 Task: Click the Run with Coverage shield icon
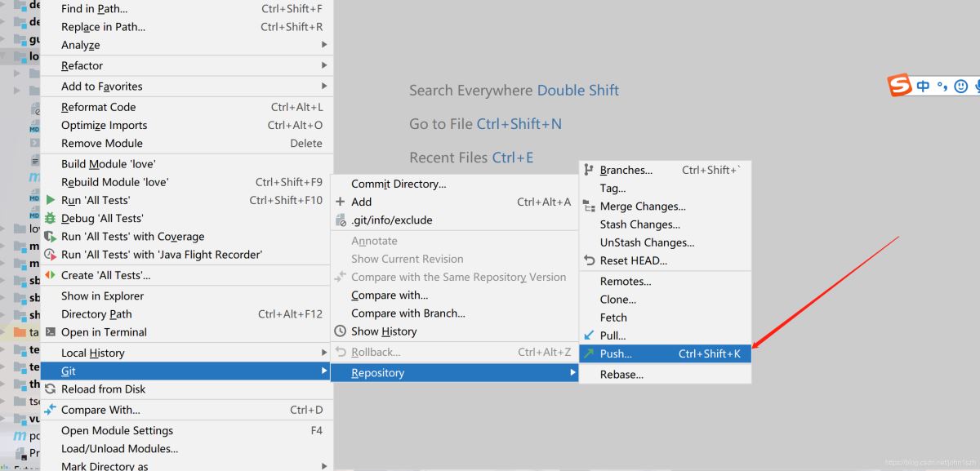click(51, 237)
